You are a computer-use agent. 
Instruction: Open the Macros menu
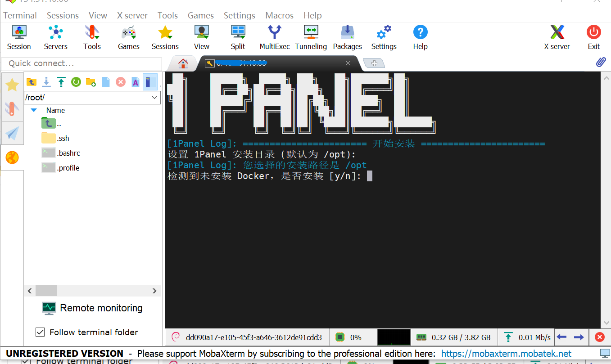pyautogui.click(x=279, y=15)
